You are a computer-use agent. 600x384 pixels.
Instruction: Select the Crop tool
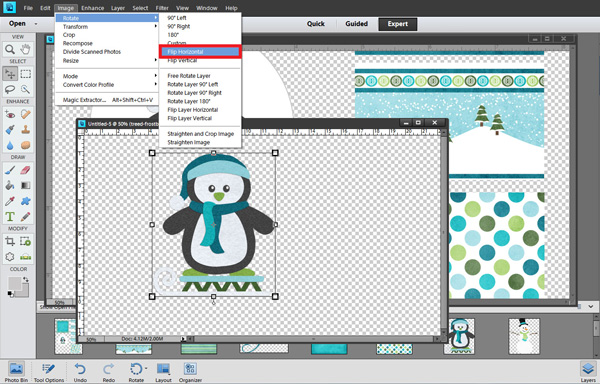click(10, 241)
